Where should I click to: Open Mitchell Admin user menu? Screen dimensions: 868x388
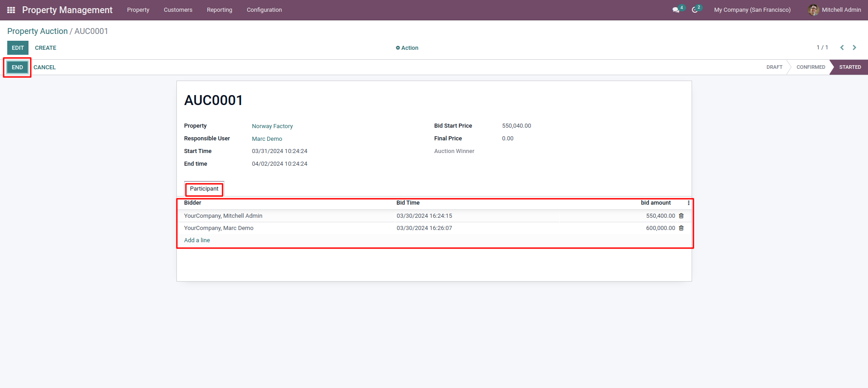(x=835, y=10)
